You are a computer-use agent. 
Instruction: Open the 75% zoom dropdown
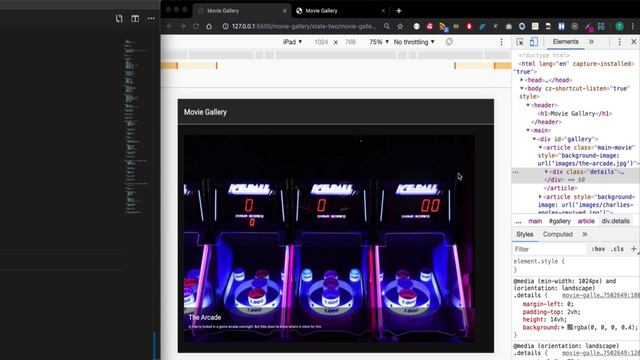pos(378,42)
